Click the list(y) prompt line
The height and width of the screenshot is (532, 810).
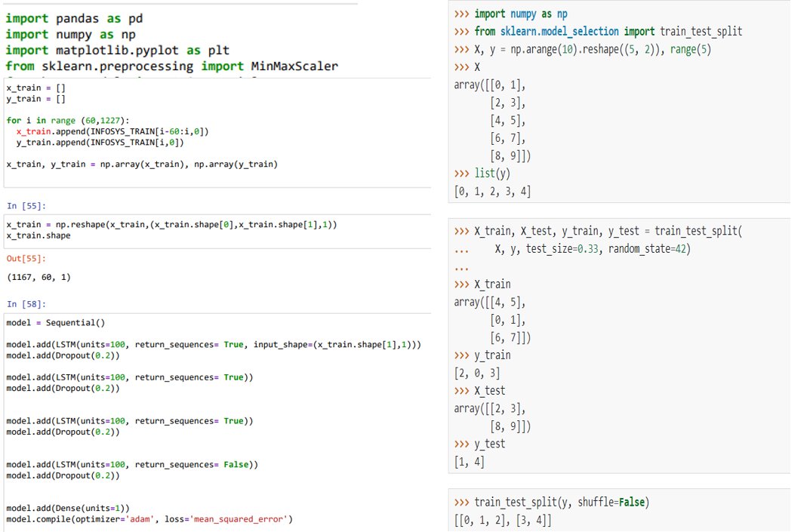tap(482, 174)
